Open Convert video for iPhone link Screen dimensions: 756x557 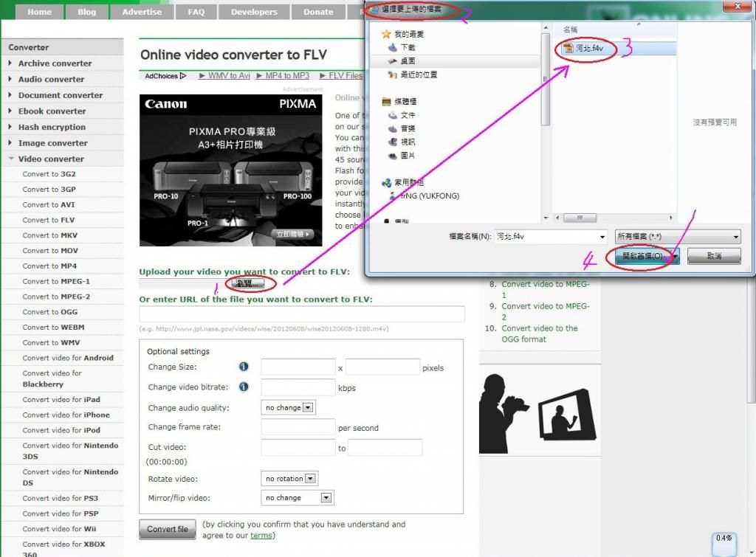pos(66,415)
